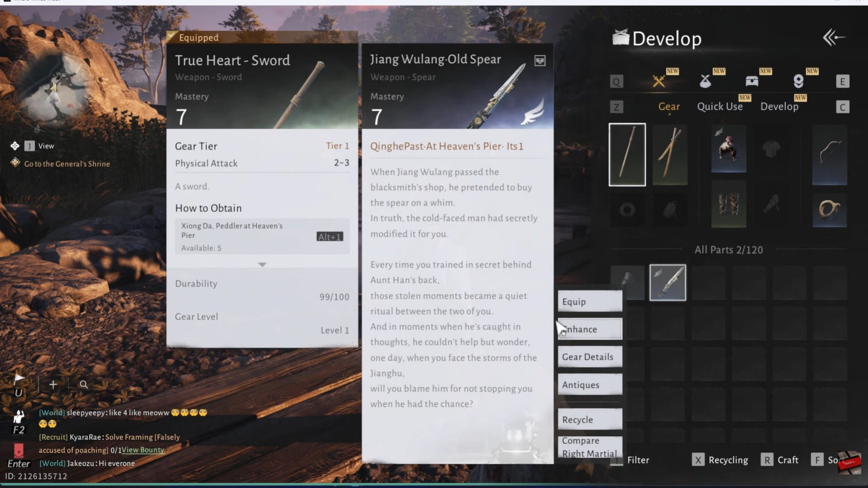Image resolution: width=868 pixels, height=488 pixels.
Task: Open the crossed swords gear category
Action: (659, 81)
